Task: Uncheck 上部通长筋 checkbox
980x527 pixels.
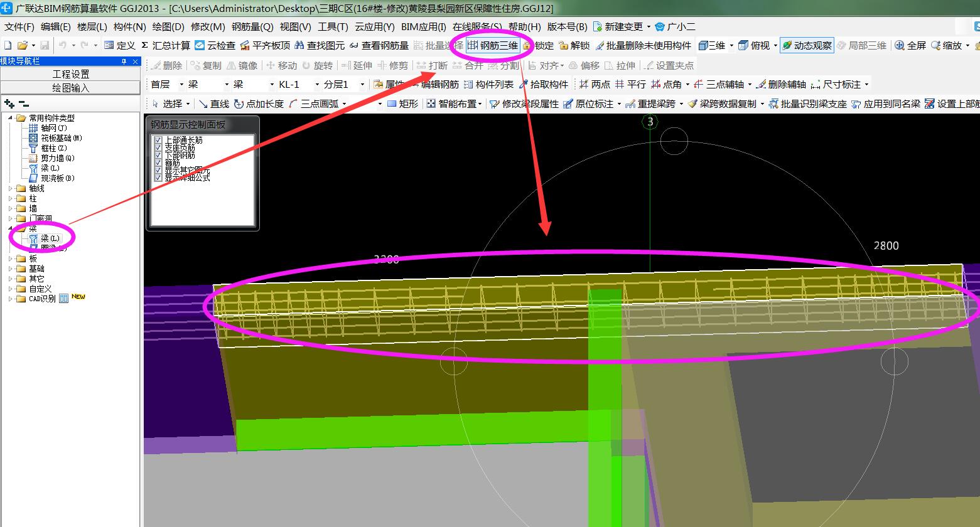Action: [x=158, y=141]
